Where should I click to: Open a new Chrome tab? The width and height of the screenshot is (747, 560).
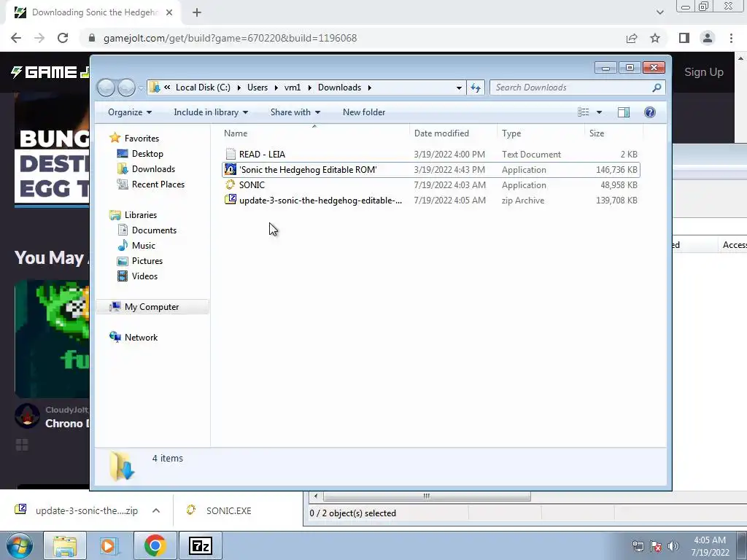(197, 12)
